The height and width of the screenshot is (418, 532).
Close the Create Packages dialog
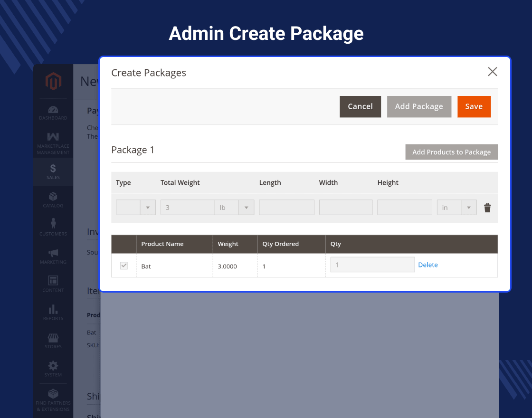point(492,72)
